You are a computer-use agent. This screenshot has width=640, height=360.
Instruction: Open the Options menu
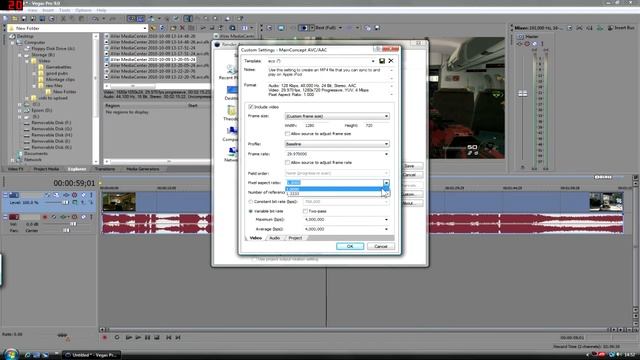pyautogui.click(x=83, y=10)
